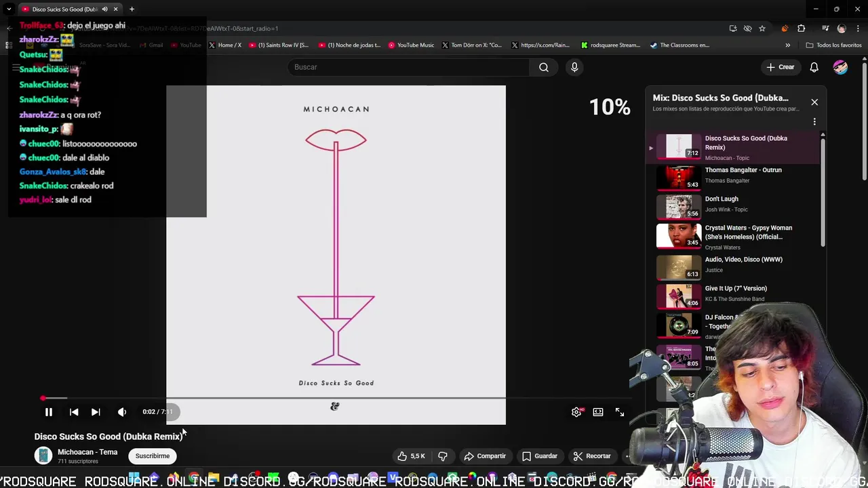Click the search magnifier button
The image size is (868, 488).
tap(544, 67)
